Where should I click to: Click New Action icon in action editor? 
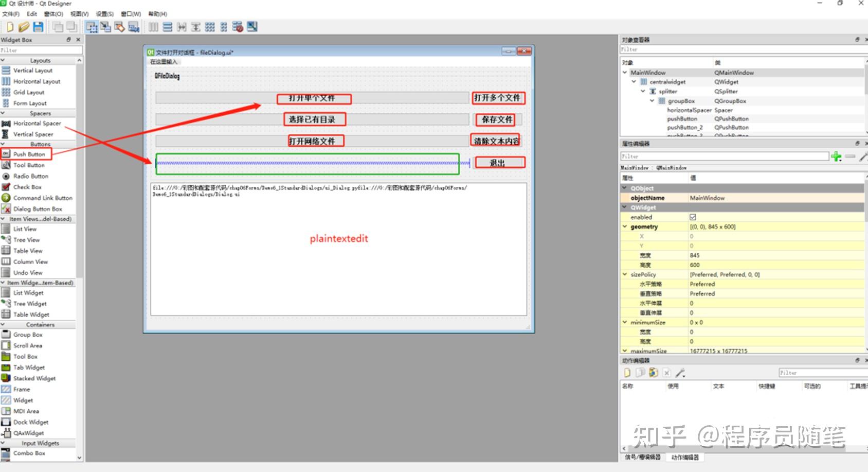tap(627, 373)
